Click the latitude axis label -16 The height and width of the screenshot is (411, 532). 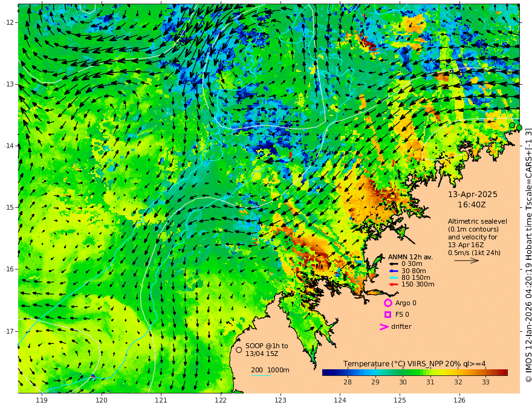[9, 269]
